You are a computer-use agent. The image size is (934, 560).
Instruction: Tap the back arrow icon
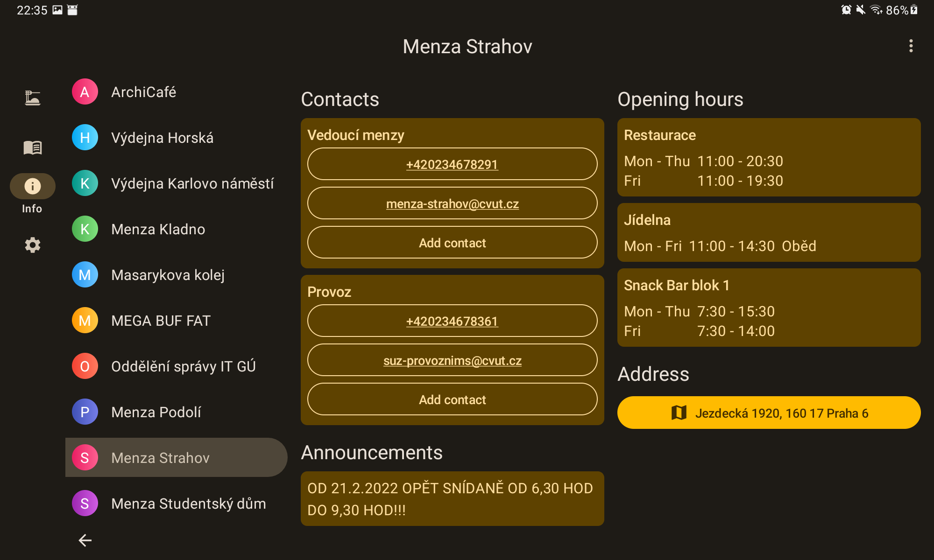85,540
